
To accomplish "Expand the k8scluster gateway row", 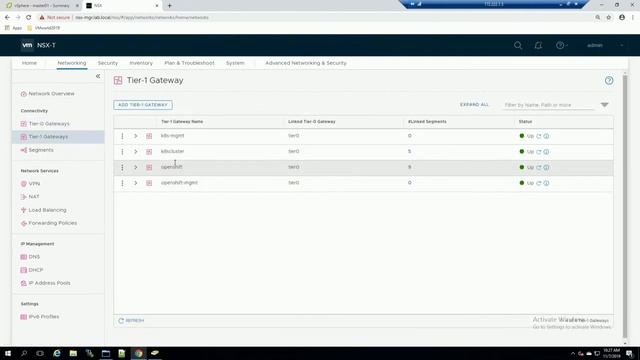I will 136,151.
